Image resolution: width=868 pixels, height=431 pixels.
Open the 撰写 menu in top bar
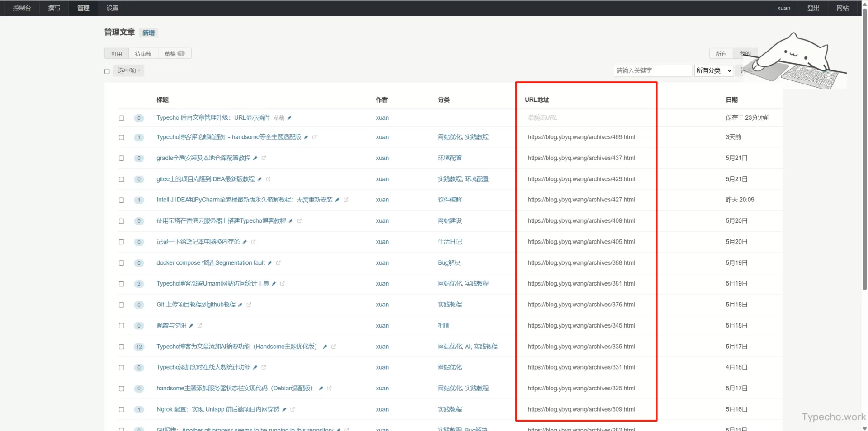click(54, 8)
